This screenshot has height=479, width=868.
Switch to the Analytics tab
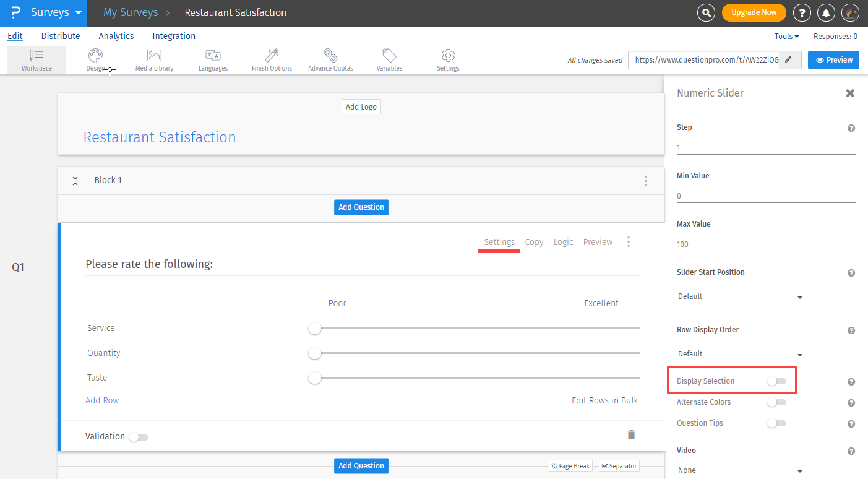[x=116, y=36]
